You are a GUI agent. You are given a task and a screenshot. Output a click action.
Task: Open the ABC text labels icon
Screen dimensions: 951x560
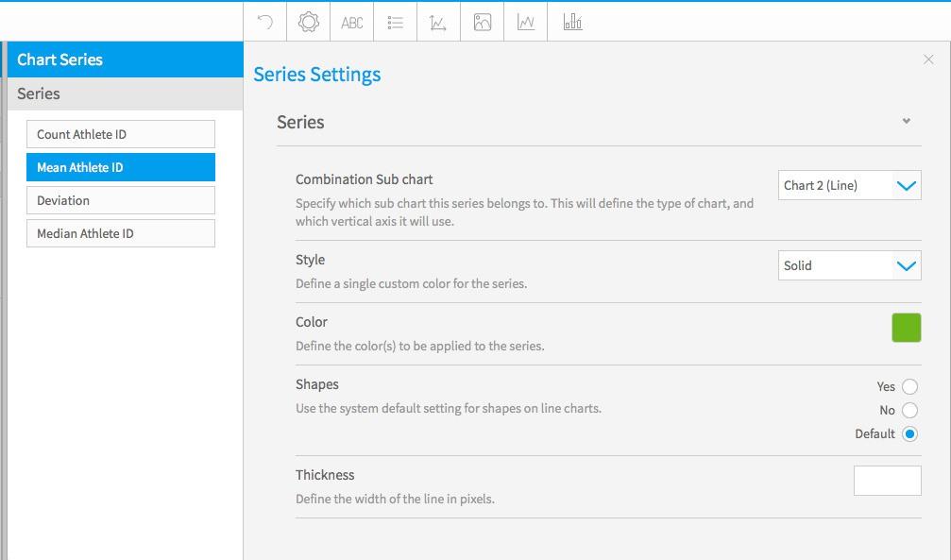coord(351,23)
